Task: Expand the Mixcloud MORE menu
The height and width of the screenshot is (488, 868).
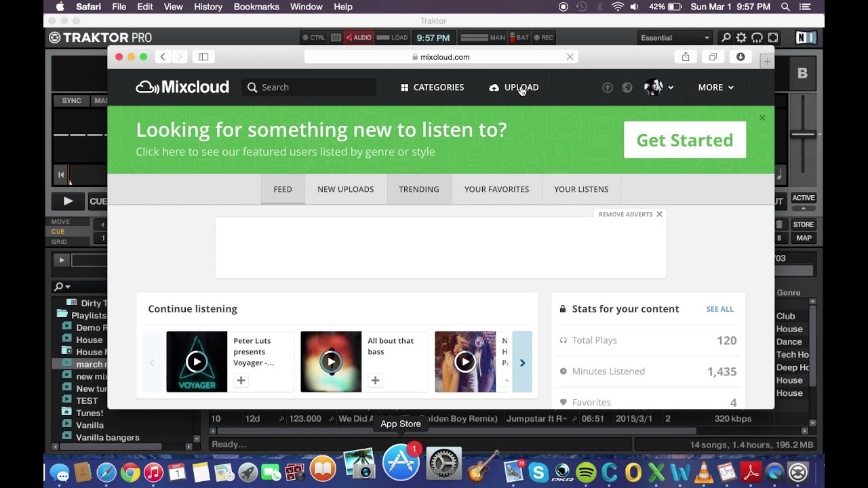Action: (x=716, y=87)
